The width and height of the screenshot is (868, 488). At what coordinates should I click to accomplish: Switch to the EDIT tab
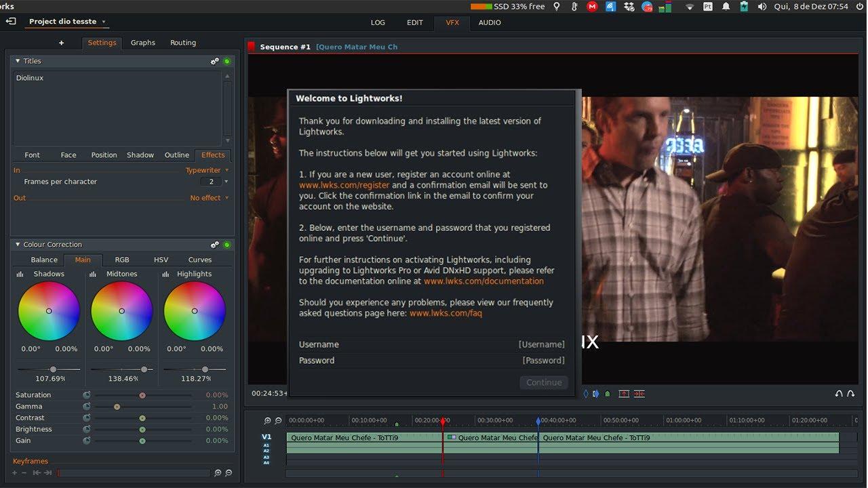(x=415, y=22)
